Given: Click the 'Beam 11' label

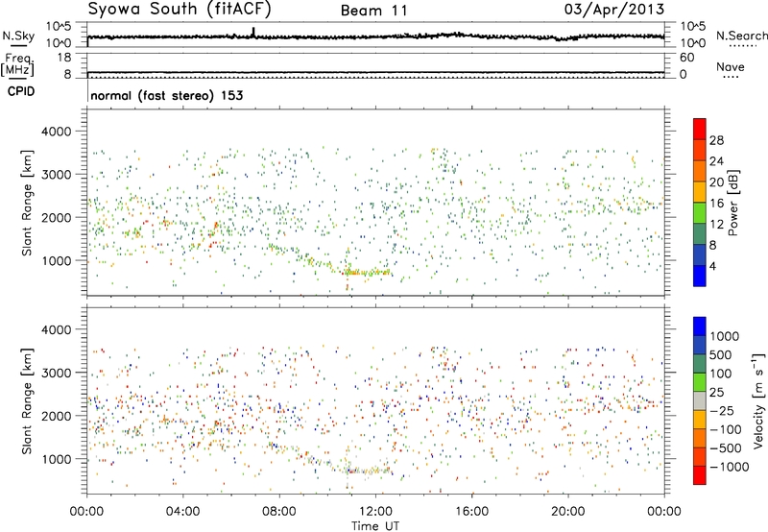Looking at the screenshot, I should coord(374,11).
